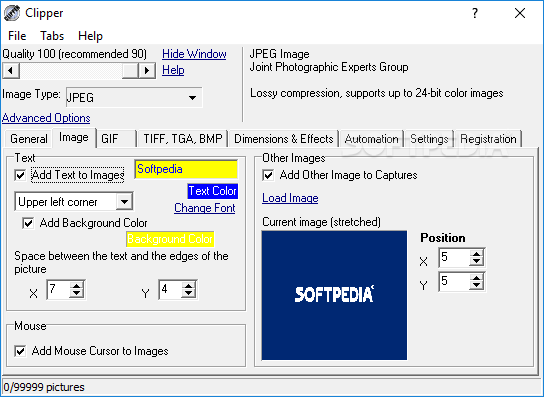544x397 pixels.
Task: Click the Softpedia text input field
Action: [186, 169]
